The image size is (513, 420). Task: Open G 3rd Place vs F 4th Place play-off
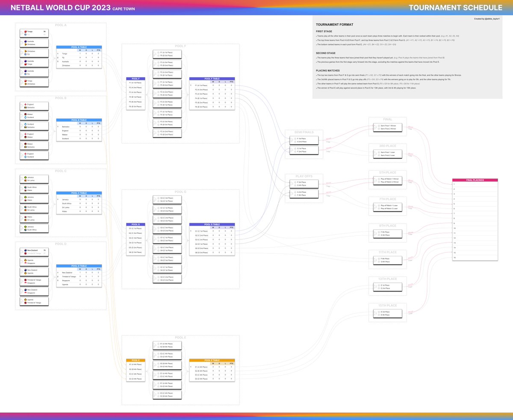(304, 194)
